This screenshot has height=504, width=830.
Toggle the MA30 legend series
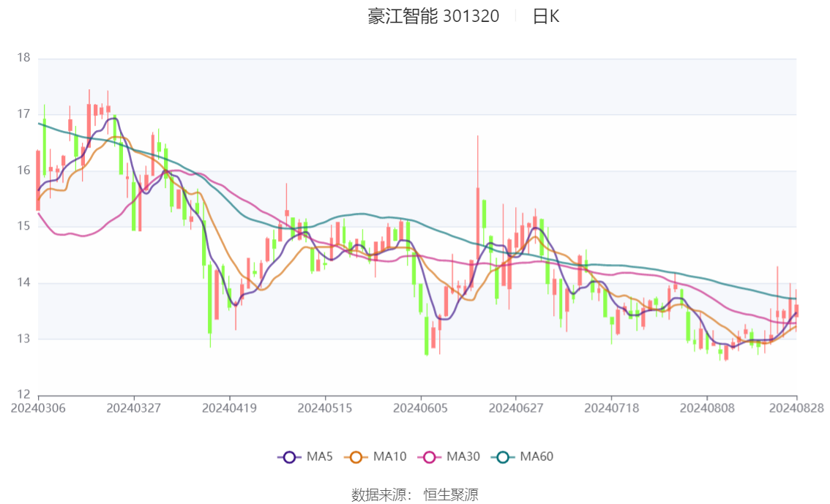tap(449, 457)
